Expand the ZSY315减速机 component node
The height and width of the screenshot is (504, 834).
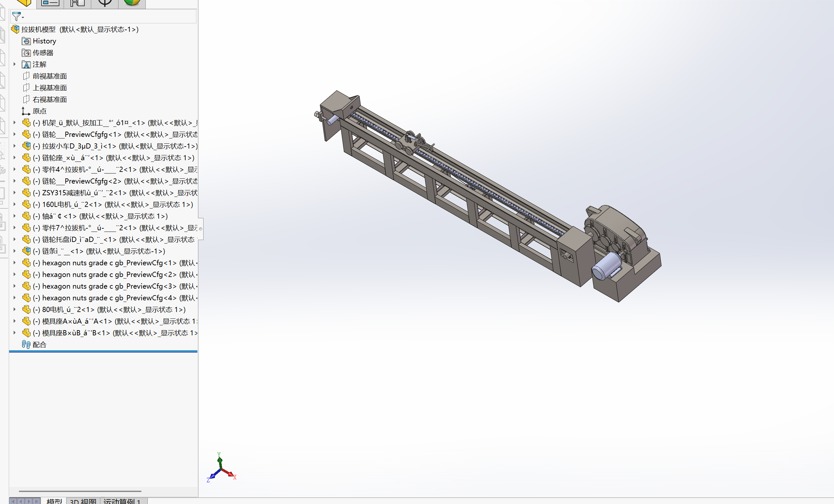[15, 193]
